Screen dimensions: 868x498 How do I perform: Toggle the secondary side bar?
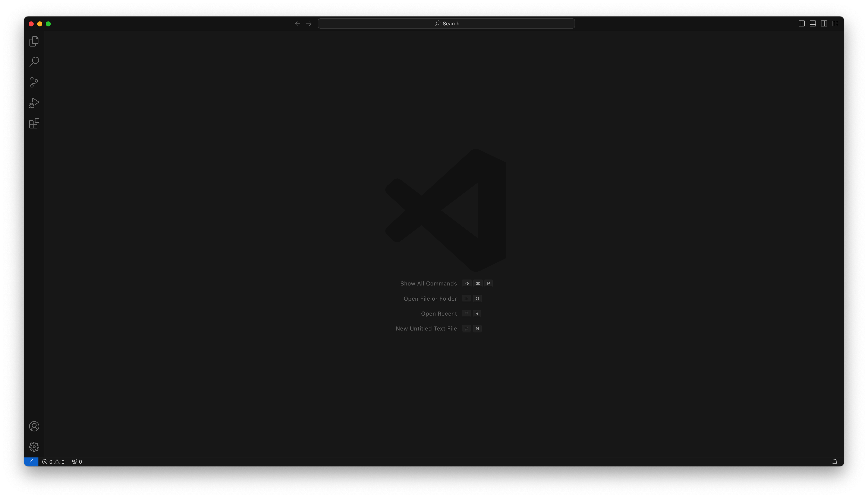(x=824, y=24)
